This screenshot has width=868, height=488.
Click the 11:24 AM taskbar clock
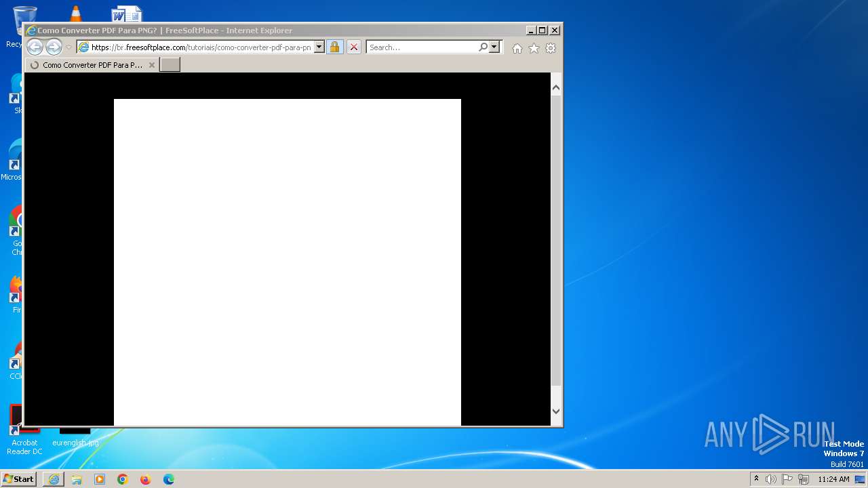click(833, 479)
